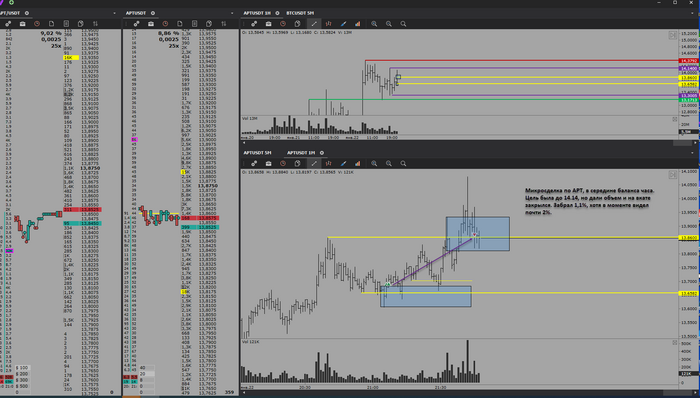
Task: Open candlestick chart type in upper chart toolbar
Action: [x=329, y=24]
